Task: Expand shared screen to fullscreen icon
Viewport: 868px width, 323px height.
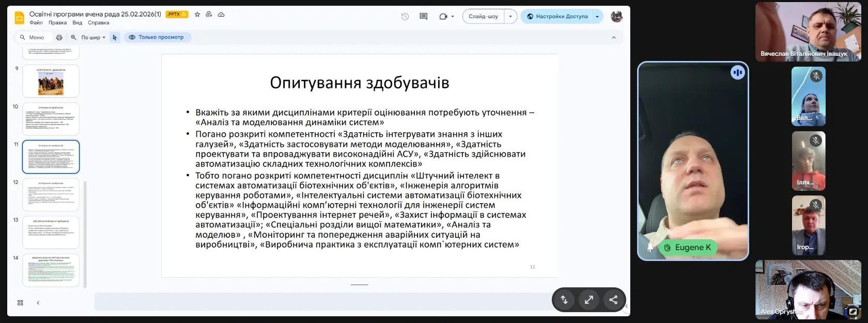Action: [x=589, y=300]
